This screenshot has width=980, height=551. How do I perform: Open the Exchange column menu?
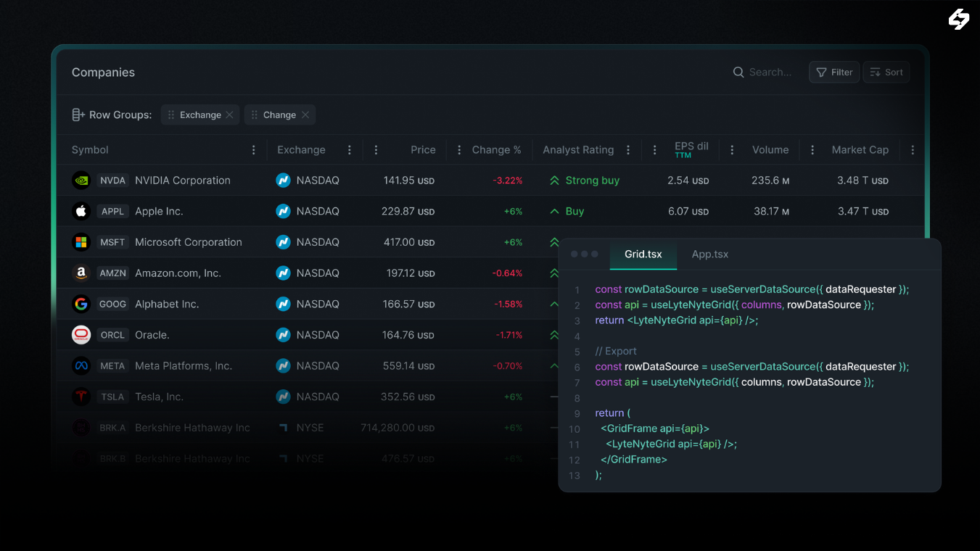tap(349, 150)
